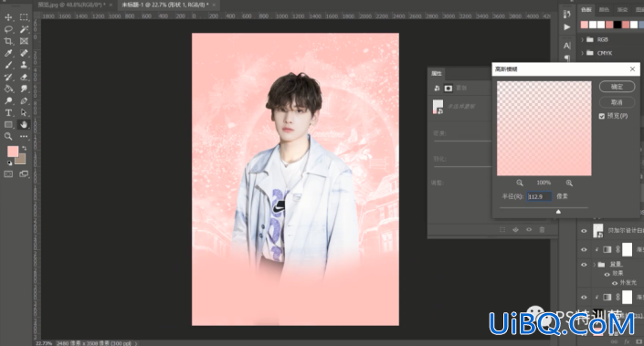Screen dimensions: 644x346
Task: Confirm Gaussian Blur with 确定 button
Action: coord(617,87)
